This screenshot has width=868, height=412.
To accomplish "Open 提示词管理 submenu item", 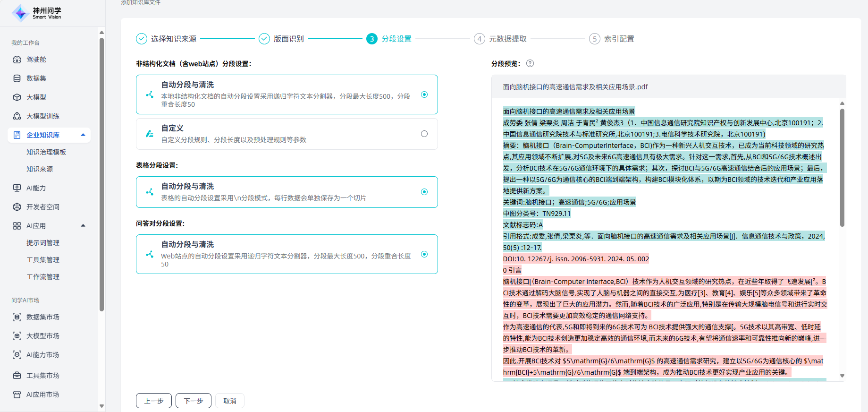I will pyautogui.click(x=43, y=243).
